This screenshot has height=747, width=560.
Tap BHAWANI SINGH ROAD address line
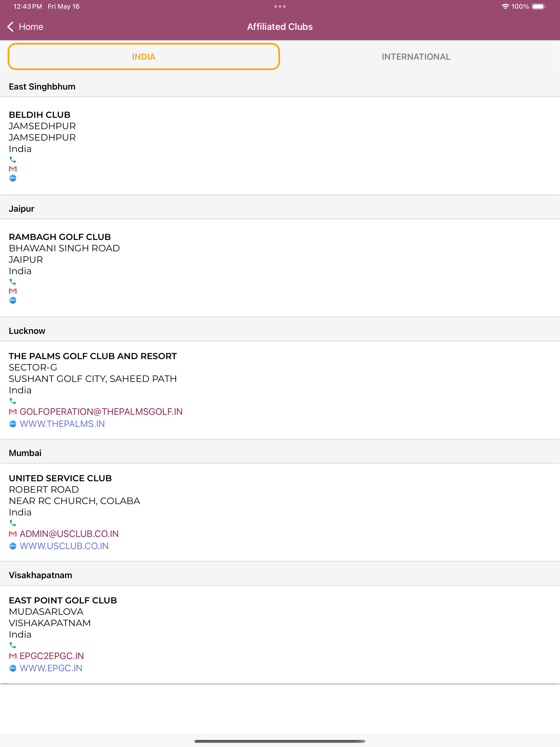[64, 248]
